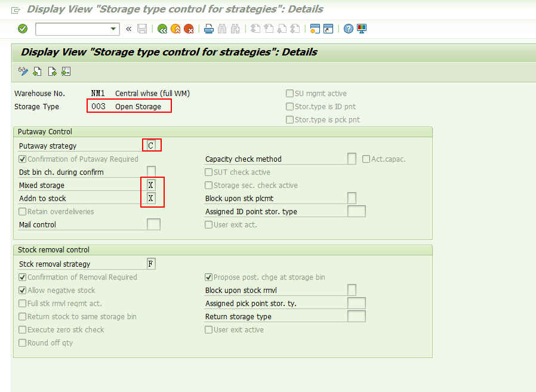Collapse command field with double chevron
The image size is (536, 392).
pos(128,29)
